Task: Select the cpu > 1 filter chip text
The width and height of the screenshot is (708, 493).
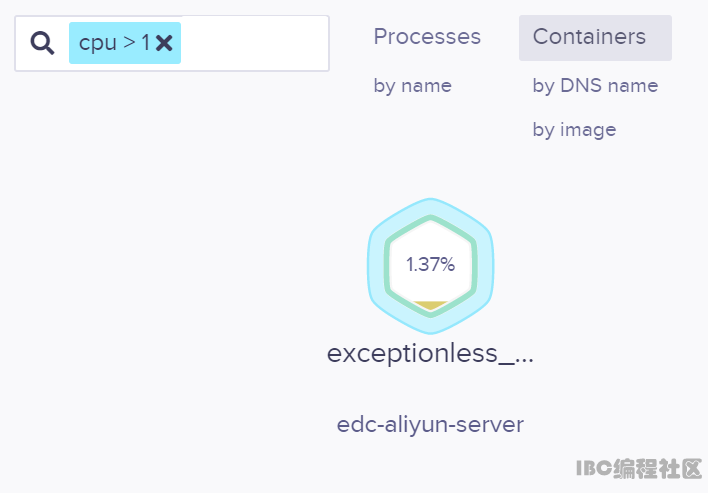Action: 114,43
